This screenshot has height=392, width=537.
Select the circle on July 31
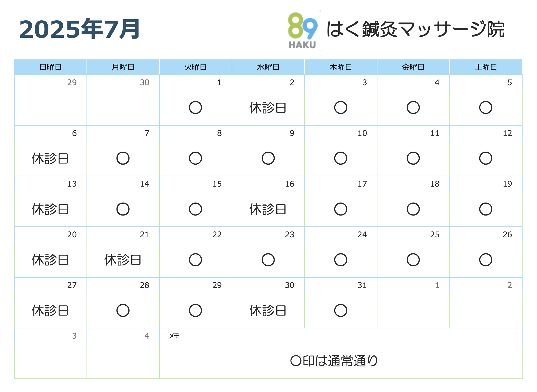point(341,311)
